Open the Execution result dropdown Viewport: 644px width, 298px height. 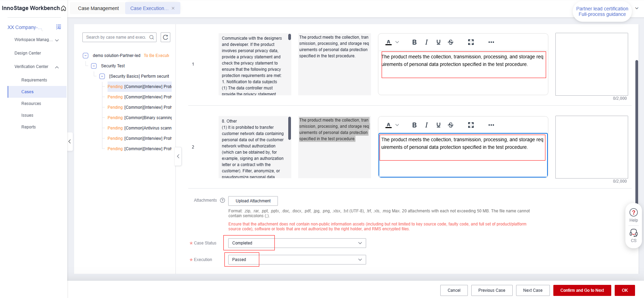[297, 260]
